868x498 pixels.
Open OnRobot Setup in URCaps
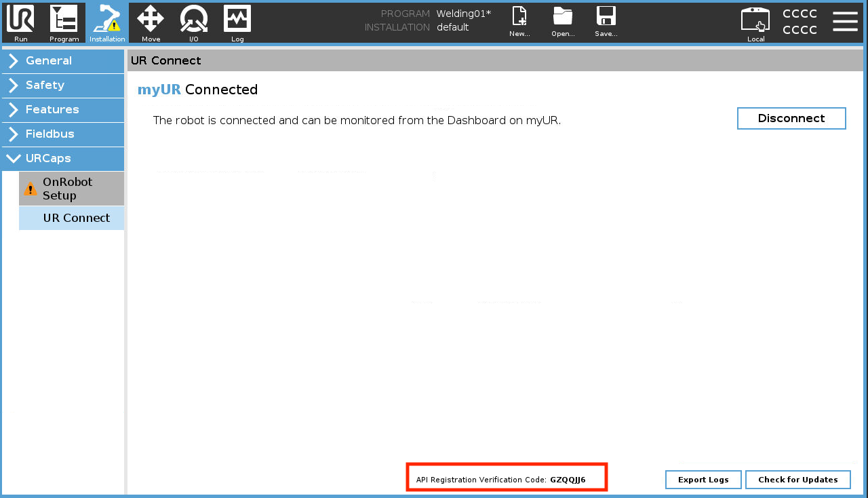71,189
